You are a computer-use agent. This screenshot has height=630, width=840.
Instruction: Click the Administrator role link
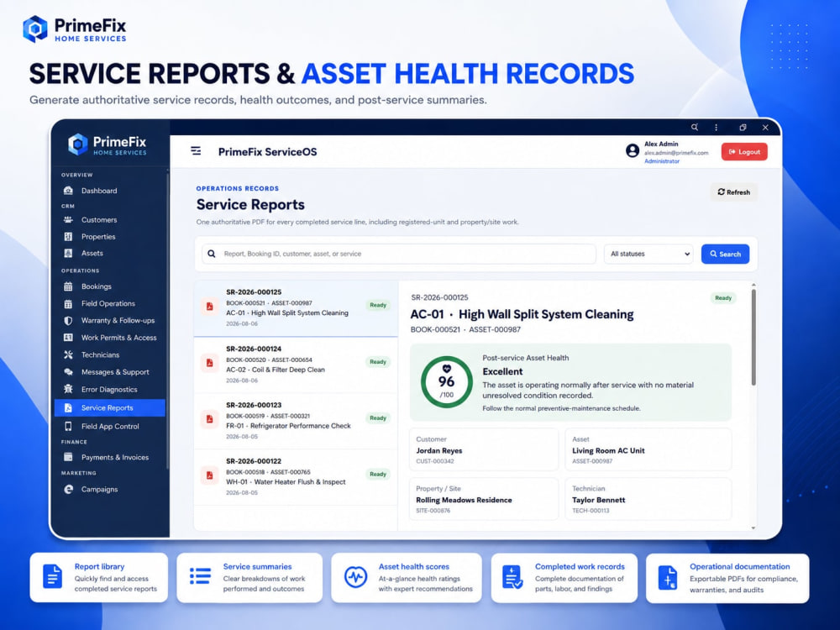coord(662,161)
